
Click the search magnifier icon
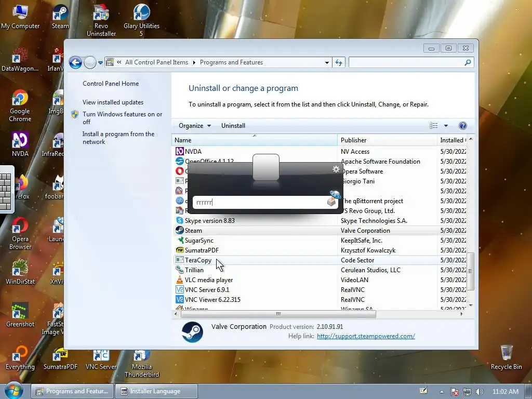pos(468,62)
